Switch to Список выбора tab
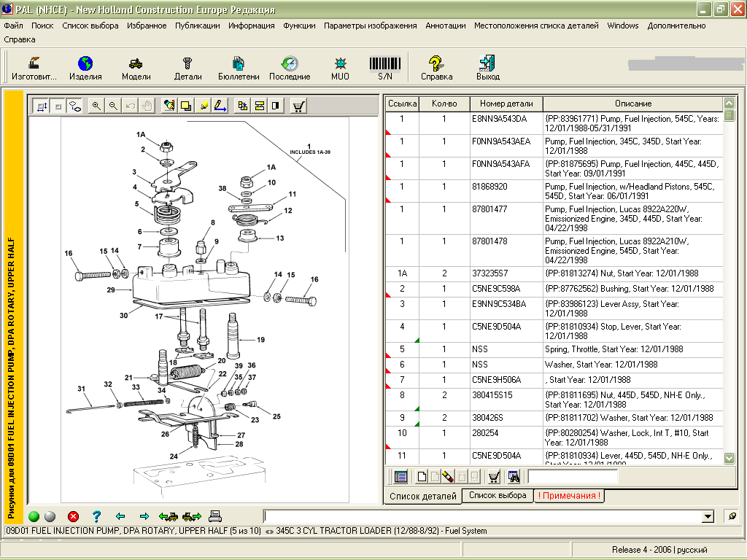 (x=498, y=495)
